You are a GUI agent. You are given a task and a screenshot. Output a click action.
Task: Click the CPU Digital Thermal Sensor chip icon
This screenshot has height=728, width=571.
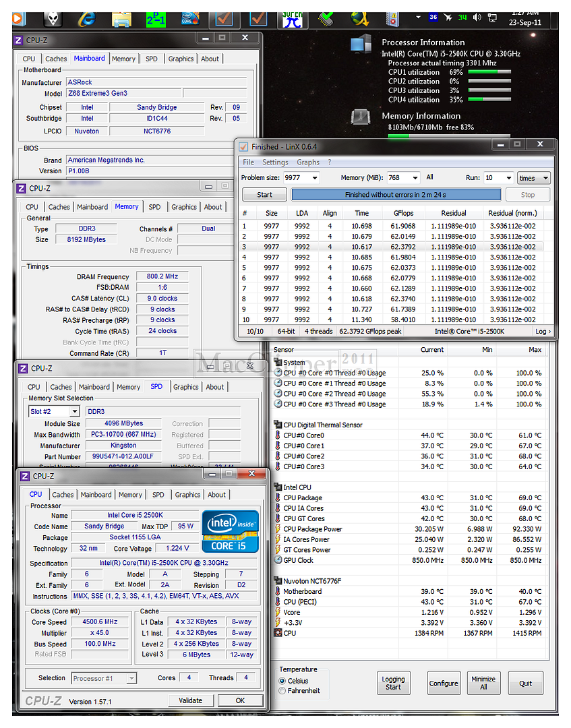click(x=278, y=425)
